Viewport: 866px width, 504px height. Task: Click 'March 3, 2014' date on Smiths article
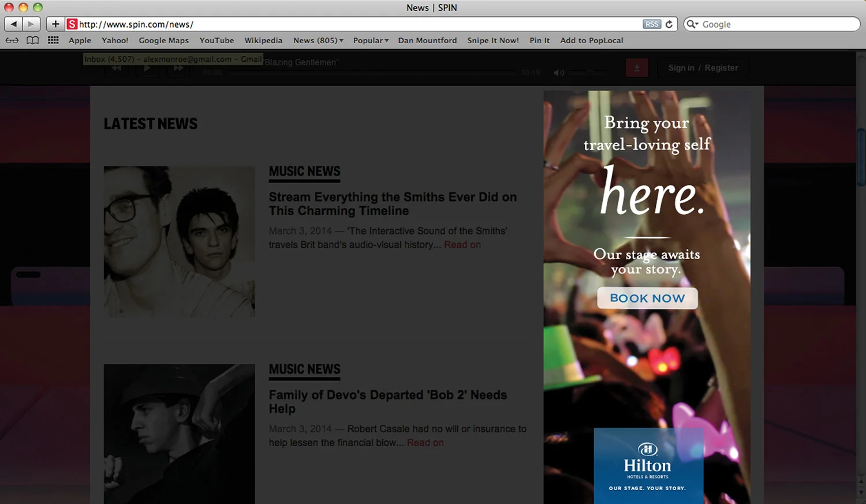300,231
